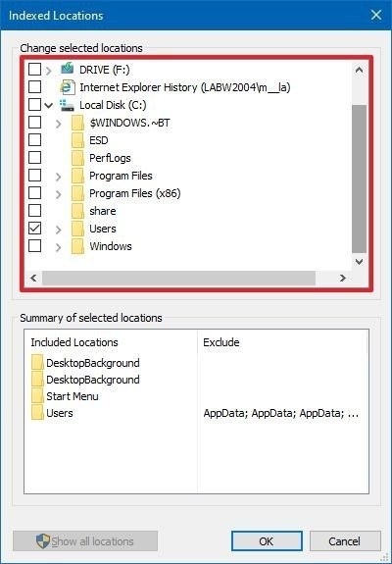Select the Users entry in Included Locations

click(x=52, y=413)
